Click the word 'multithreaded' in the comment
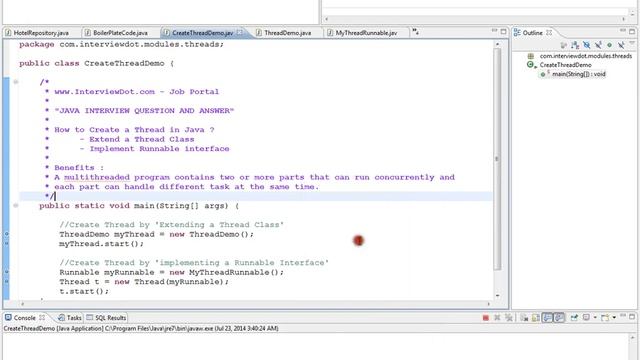The image size is (640, 360). click(97, 177)
